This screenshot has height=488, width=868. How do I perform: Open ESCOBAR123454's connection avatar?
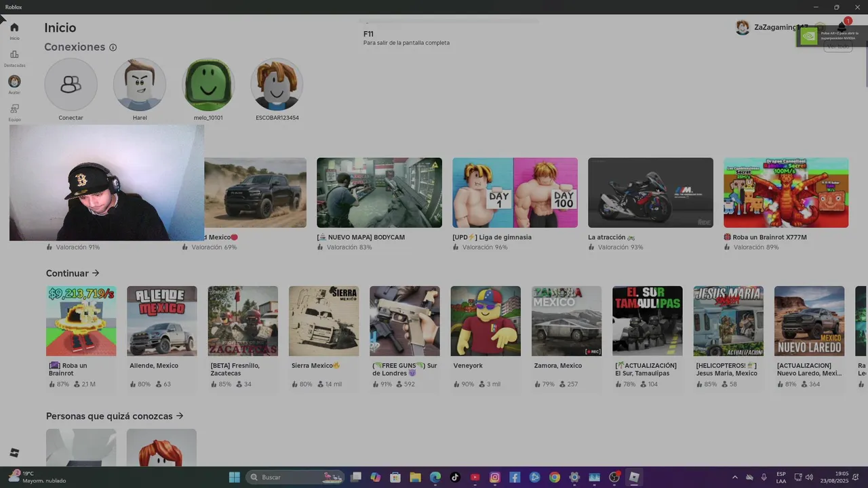tap(277, 84)
